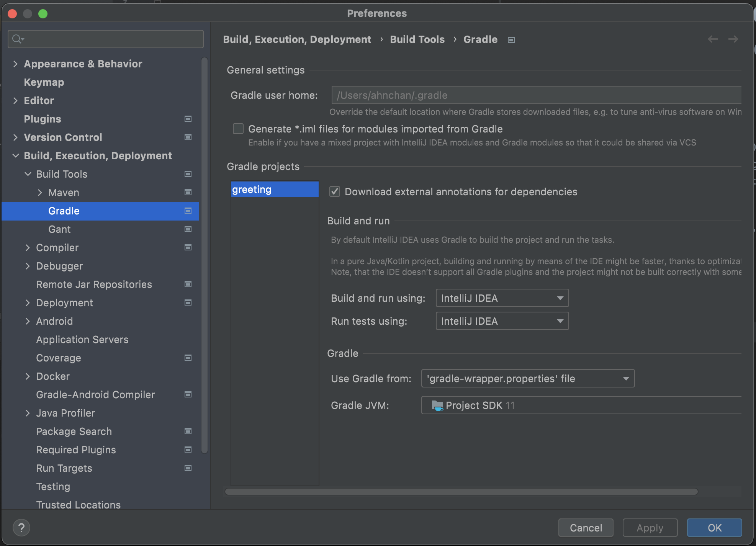Select Maven under Build Tools
This screenshot has height=546, width=756.
pyautogui.click(x=64, y=192)
